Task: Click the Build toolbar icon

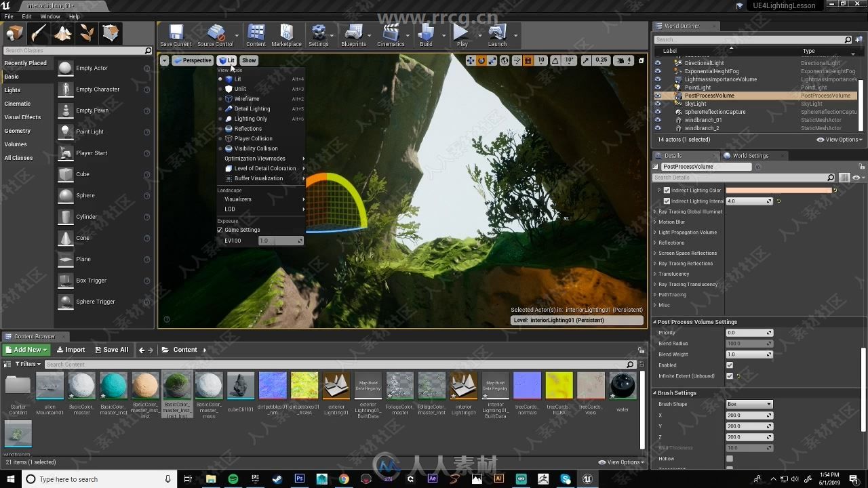Action: pyautogui.click(x=426, y=35)
